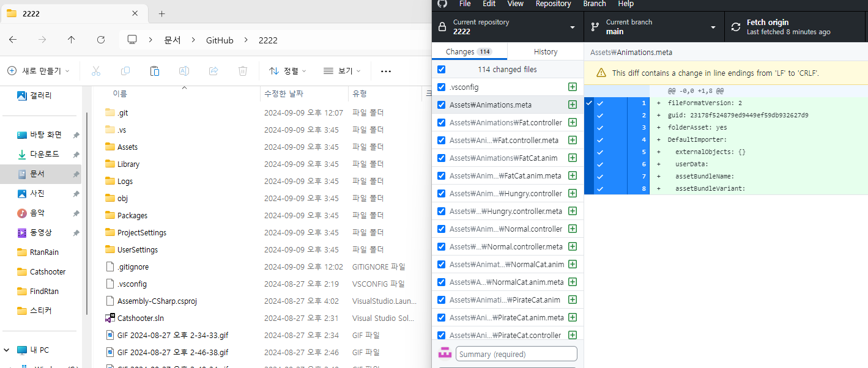Uncheck the NormalCat.anim checkbox

pyautogui.click(x=442, y=264)
